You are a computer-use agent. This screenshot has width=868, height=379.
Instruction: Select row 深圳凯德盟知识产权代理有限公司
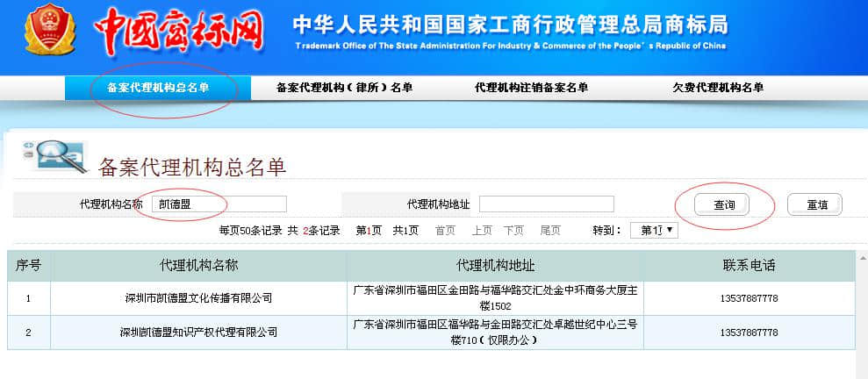pos(198,333)
